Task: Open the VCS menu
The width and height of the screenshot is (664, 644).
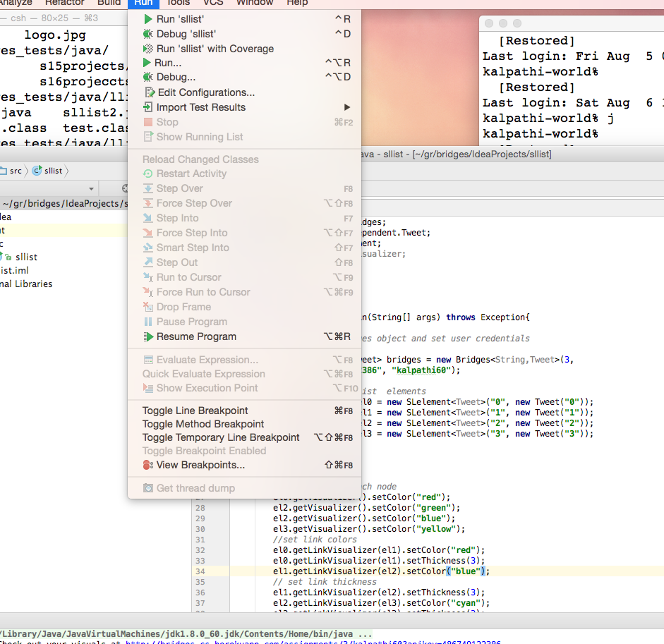Action: (x=212, y=4)
